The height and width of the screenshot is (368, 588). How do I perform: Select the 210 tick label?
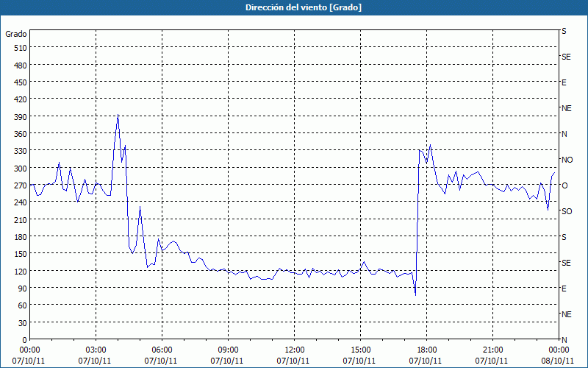[x=21, y=219]
